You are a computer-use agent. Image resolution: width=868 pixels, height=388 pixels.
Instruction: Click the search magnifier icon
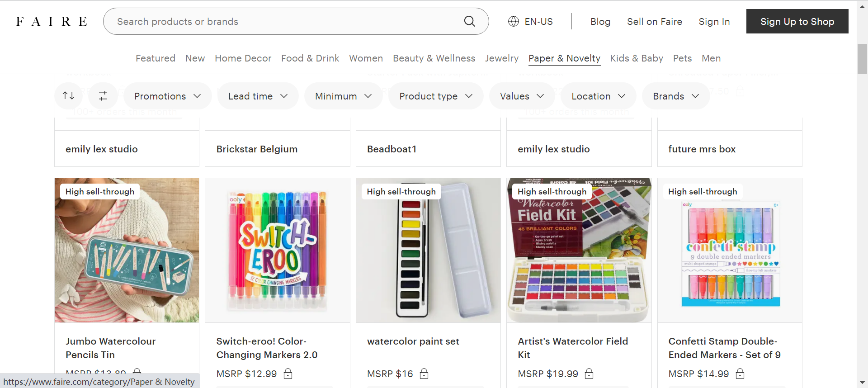(470, 21)
